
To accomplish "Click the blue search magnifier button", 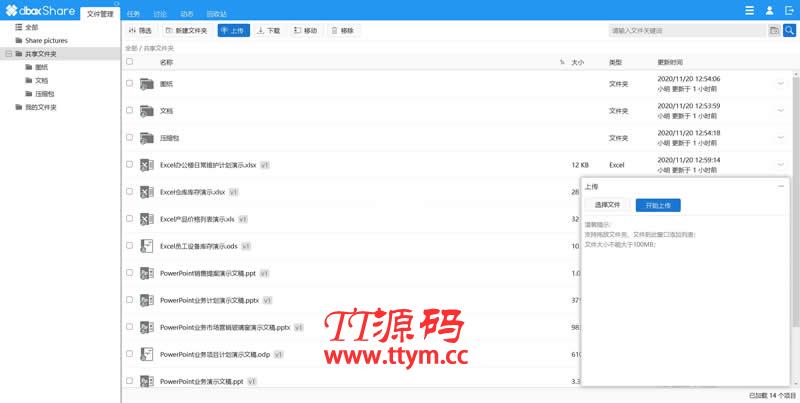I will [x=789, y=31].
